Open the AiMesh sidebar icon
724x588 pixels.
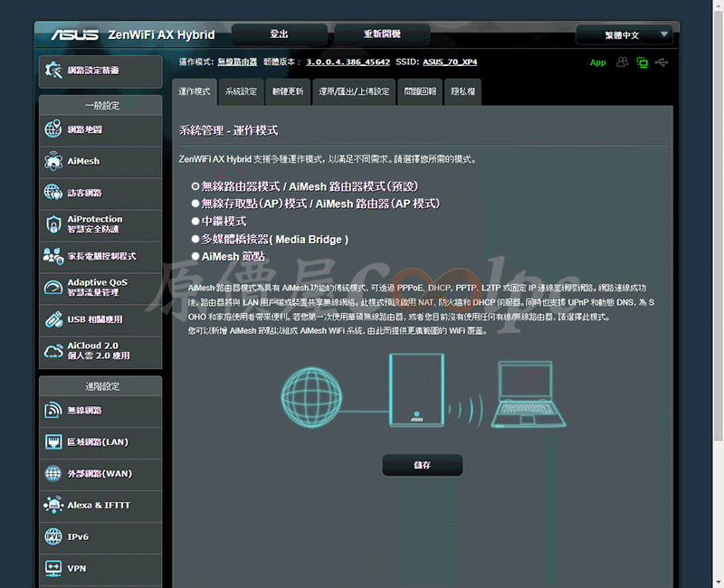(x=53, y=161)
